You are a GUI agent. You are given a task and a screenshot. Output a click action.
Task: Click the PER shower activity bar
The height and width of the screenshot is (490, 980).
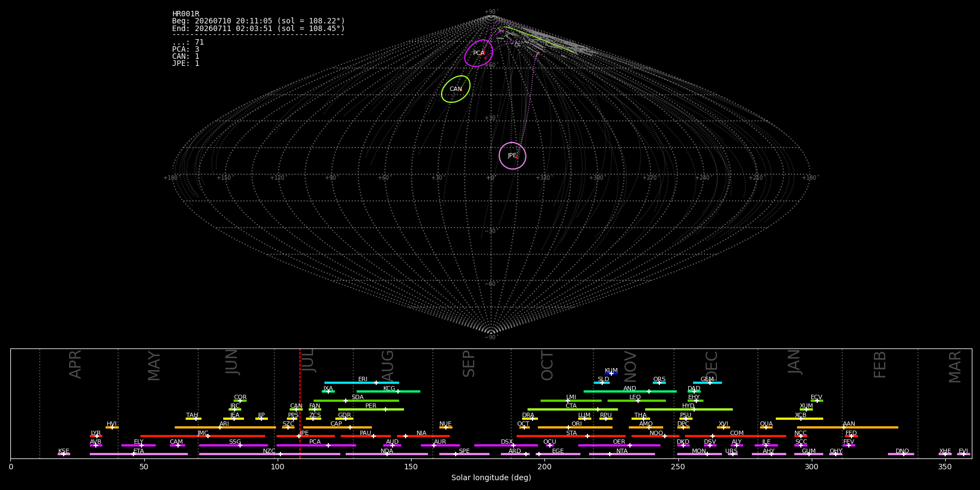coord(371,409)
